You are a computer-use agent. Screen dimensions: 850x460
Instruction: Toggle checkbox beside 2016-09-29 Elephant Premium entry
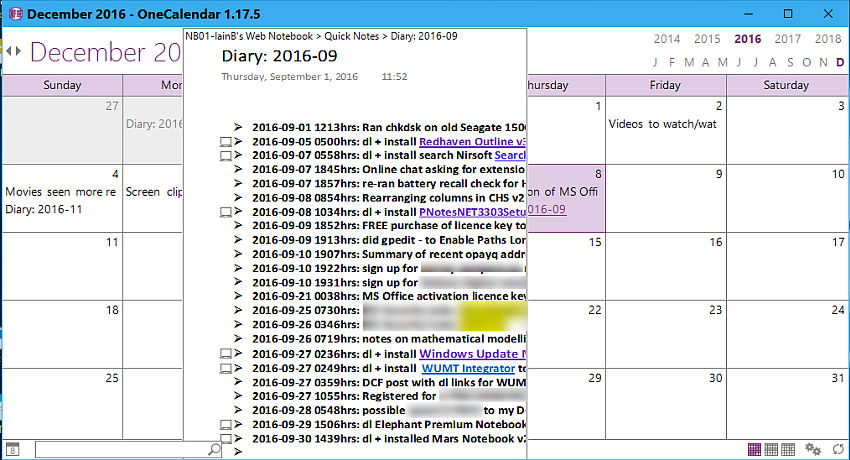click(x=225, y=425)
